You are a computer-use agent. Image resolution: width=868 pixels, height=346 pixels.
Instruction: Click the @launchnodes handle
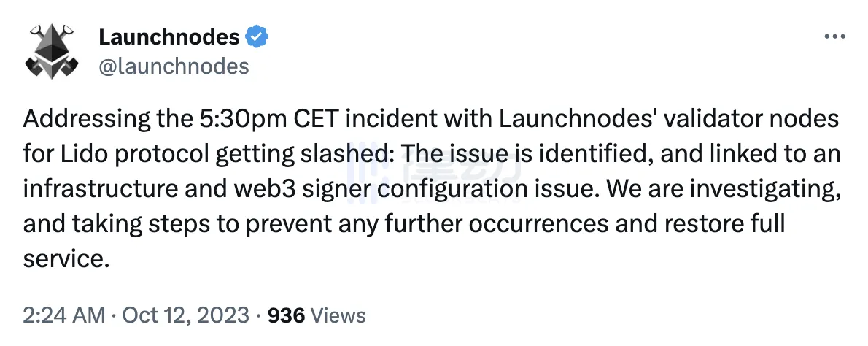[x=174, y=66]
